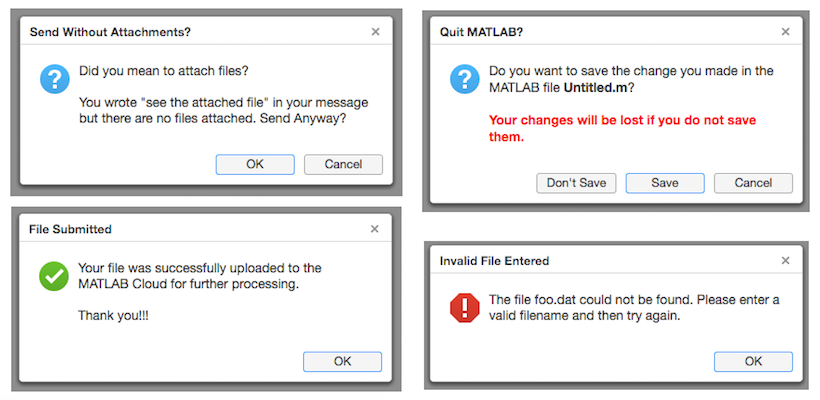Save changes to Untitled.m
This screenshot has height=400, width=820.
coord(665,183)
